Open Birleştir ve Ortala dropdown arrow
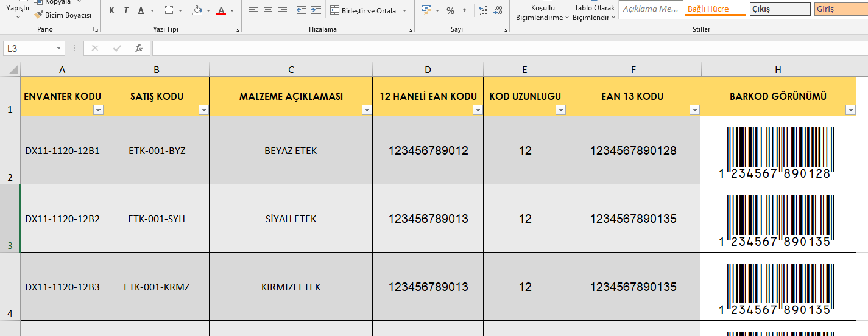The height and width of the screenshot is (336, 868). tap(404, 10)
